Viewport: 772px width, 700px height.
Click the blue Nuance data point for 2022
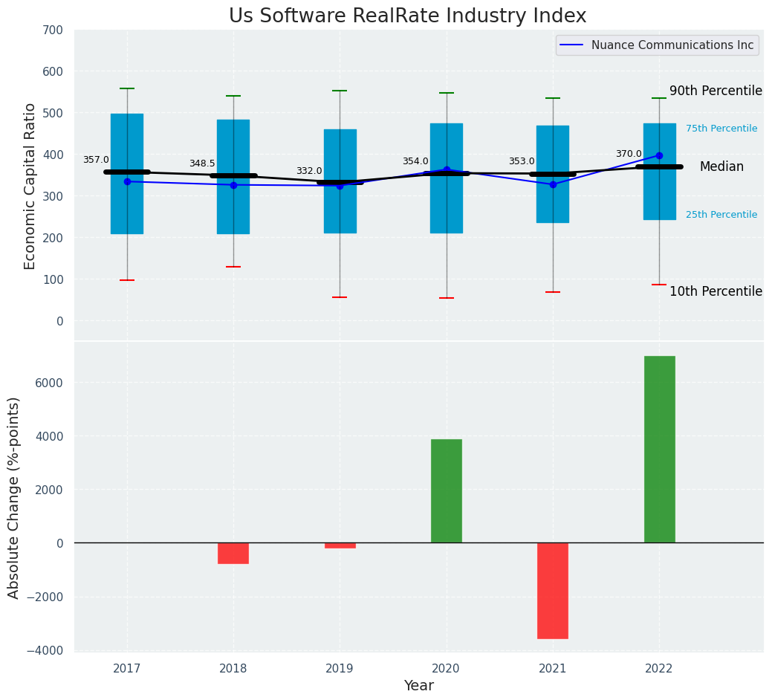(x=659, y=155)
